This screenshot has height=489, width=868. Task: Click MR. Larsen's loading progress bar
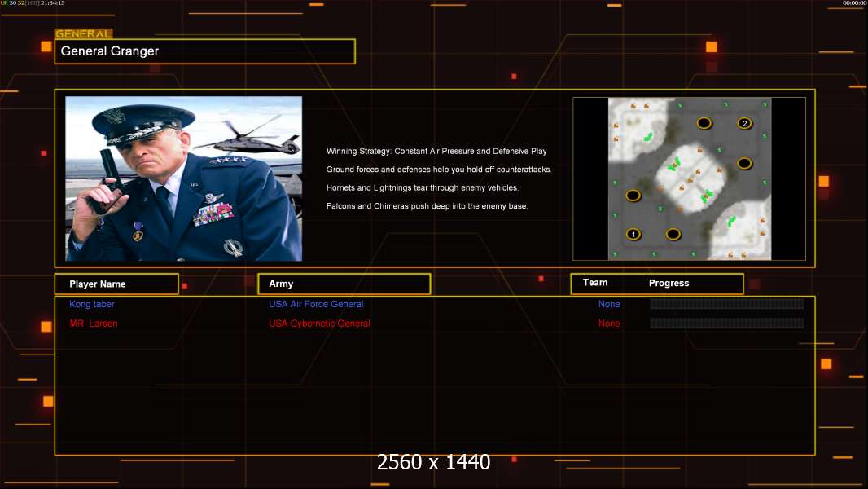(726, 324)
